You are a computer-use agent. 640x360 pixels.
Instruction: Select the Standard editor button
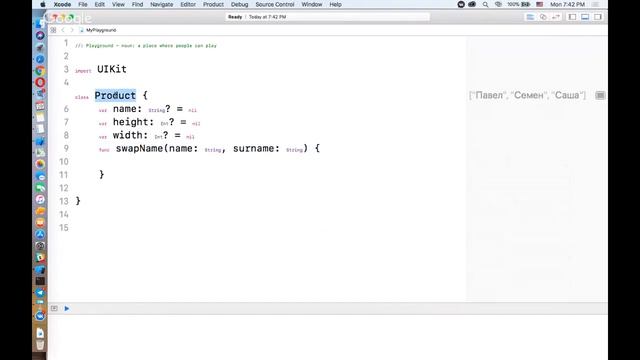pyautogui.click(x=530, y=17)
